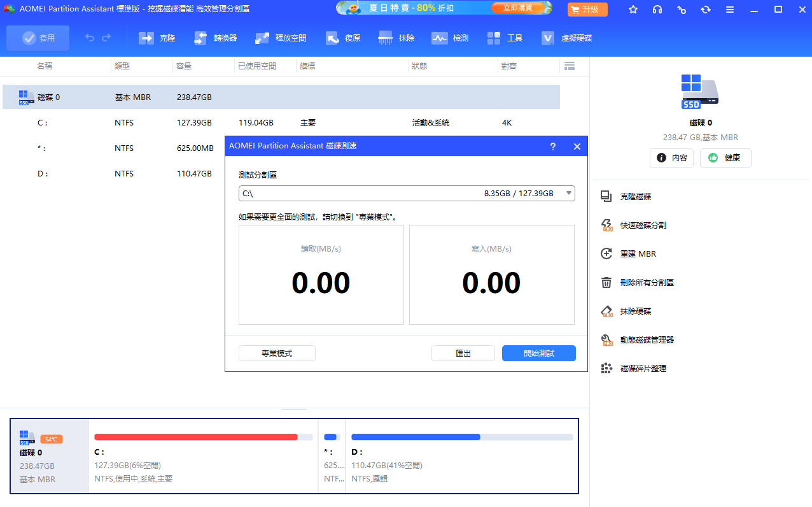Screen dimensions: 812x507
Task: Click the refresh icon in title bar
Action: (706, 10)
